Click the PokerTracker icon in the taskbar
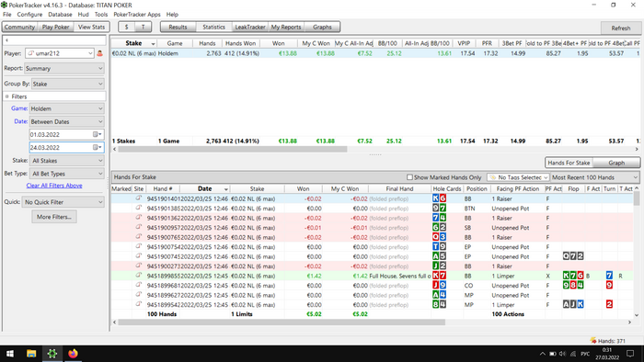Viewport: 644px width, 362px height. coord(52,354)
